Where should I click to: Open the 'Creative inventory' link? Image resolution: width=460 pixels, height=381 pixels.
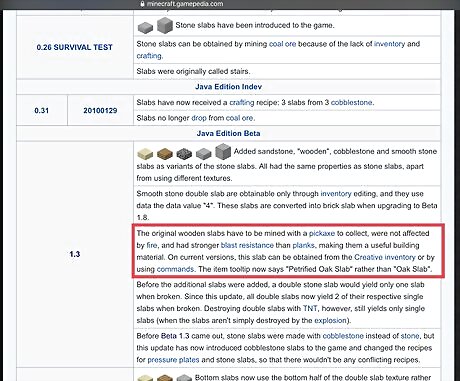pos(385,257)
